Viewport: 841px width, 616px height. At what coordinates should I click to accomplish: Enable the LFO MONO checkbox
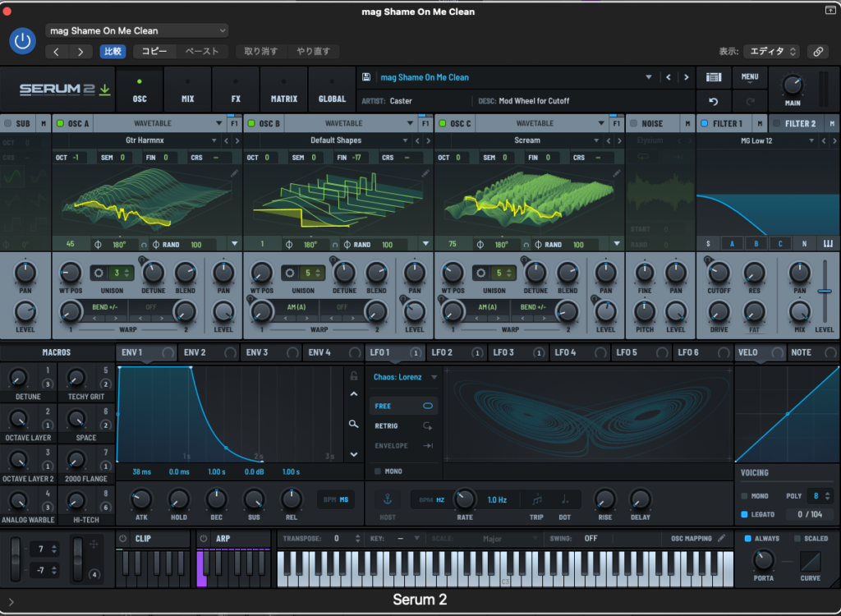(378, 471)
